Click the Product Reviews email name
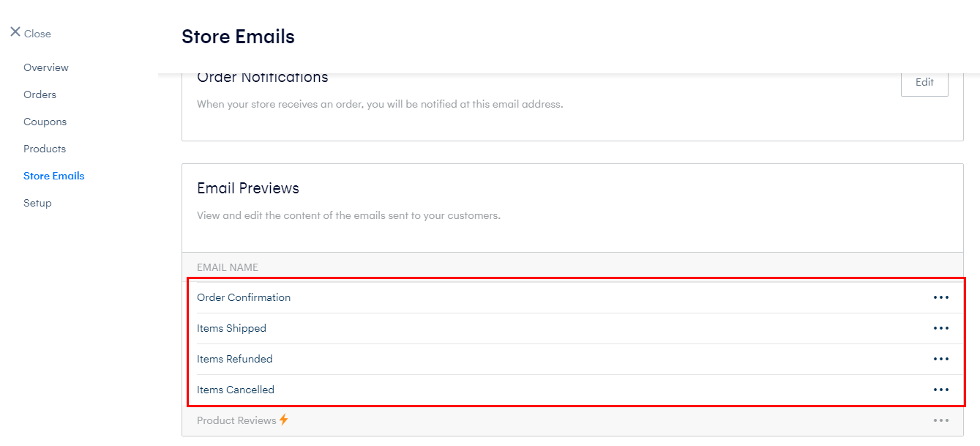This screenshot has height=446, width=980. click(x=236, y=420)
